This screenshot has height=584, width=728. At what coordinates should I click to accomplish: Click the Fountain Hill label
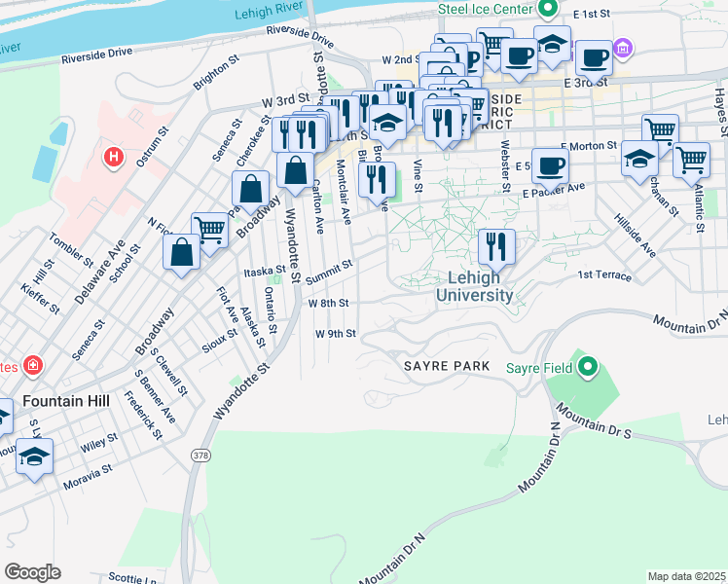coord(66,401)
